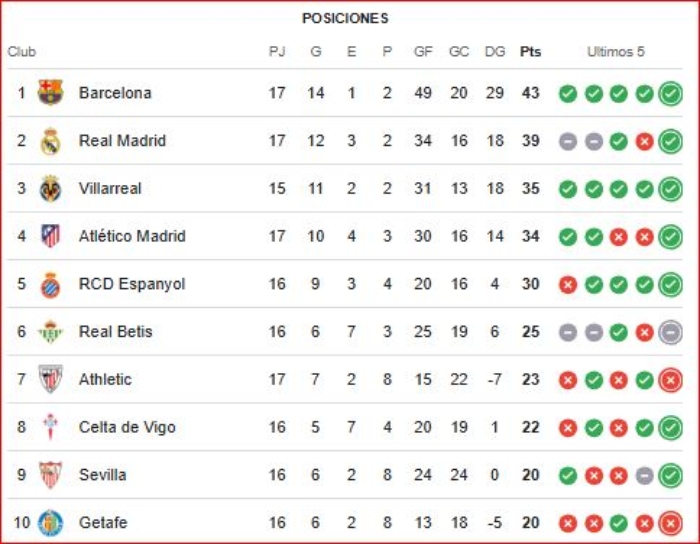Screen dimensions: 700x544
Task: Click the RCD Espanyol crest icon
Action: coord(50,284)
